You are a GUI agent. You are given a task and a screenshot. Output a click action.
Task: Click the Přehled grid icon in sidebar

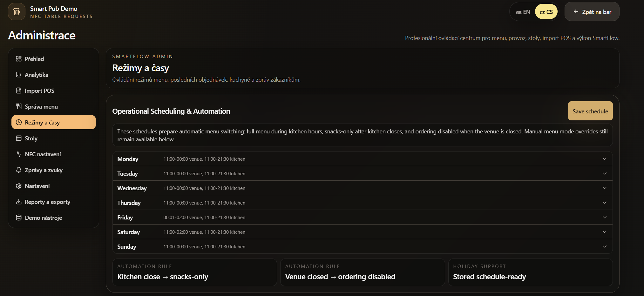(19, 59)
